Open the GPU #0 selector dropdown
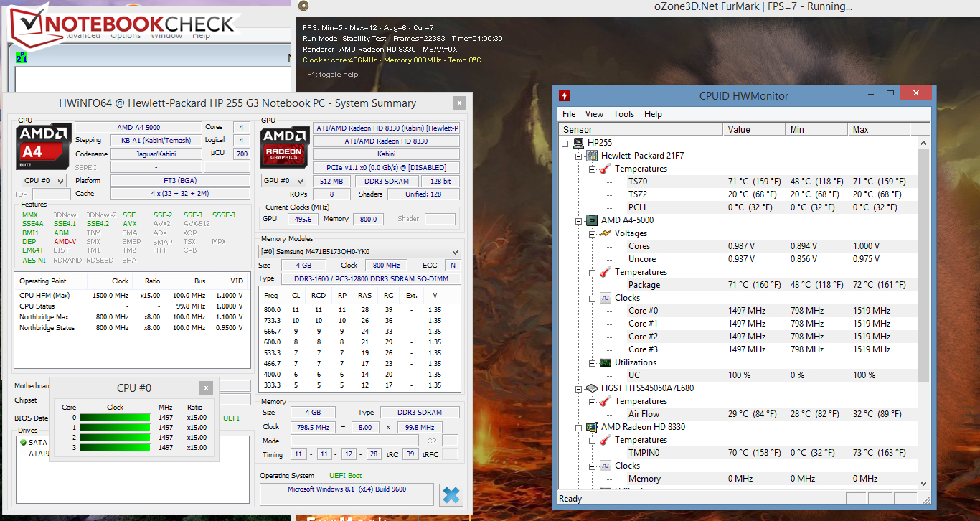980x521 pixels. pyautogui.click(x=284, y=181)
